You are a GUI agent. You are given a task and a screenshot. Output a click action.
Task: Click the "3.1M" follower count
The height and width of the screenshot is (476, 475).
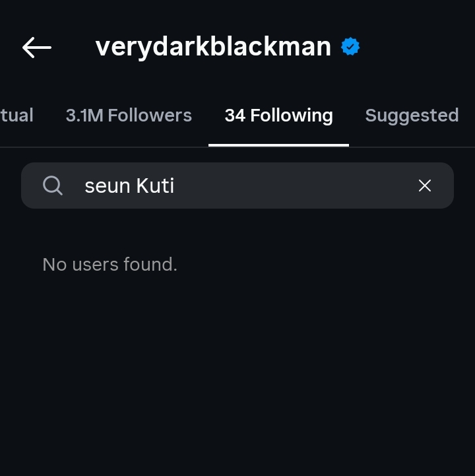click(x=84, y=116)
